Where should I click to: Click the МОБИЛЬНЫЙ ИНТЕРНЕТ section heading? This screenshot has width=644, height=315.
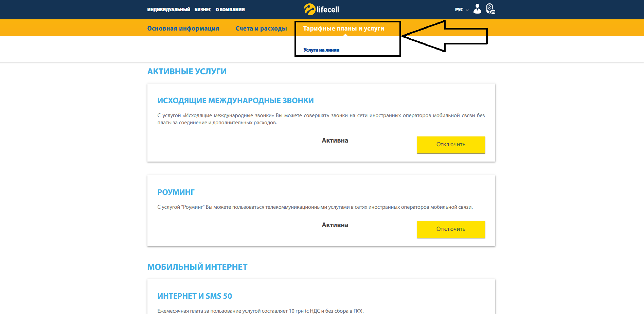pyautogui.click(x=197, y=267)
